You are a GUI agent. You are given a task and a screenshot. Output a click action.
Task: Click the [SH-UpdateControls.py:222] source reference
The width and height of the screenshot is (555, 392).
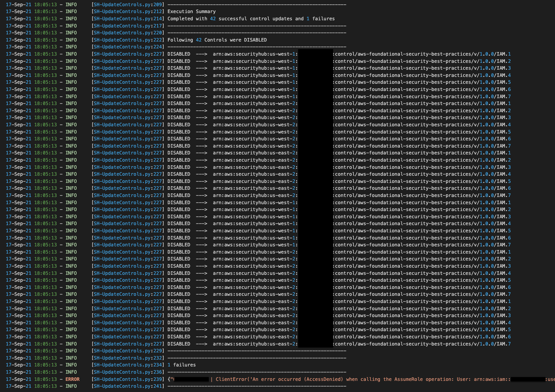pyautogui.click(x=128, y=40)
